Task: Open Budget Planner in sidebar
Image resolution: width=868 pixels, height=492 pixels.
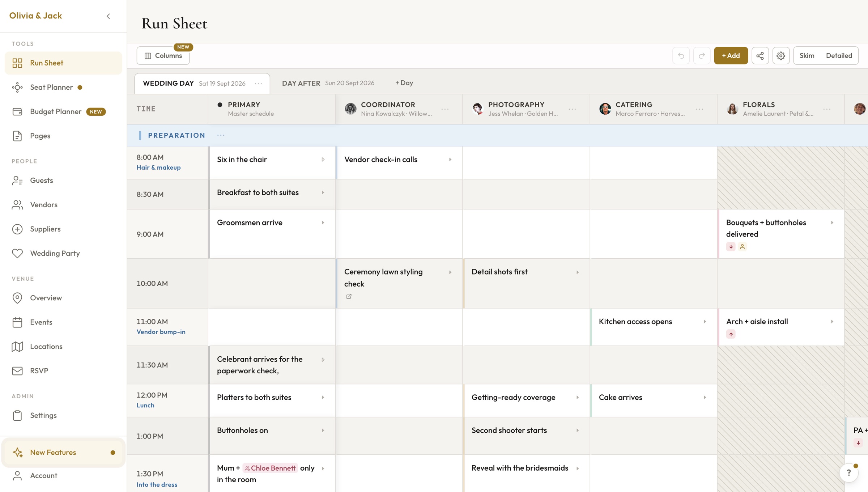Action: (63, 111)
